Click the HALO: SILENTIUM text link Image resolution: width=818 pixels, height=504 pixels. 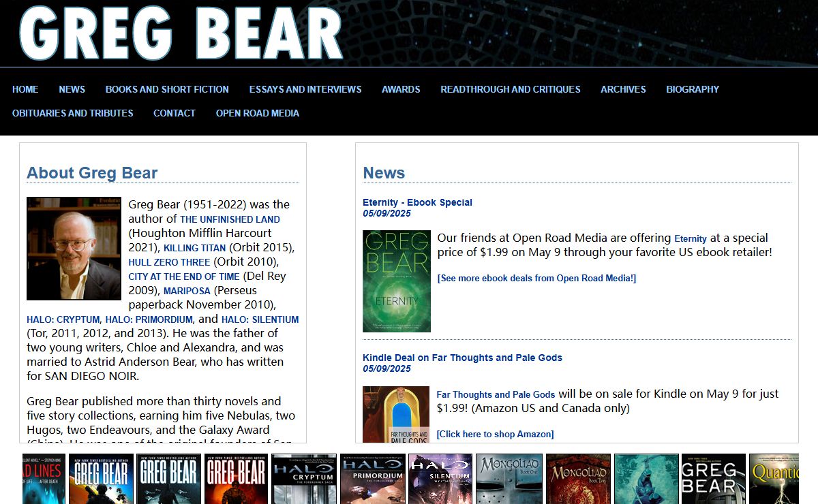coord(260,319)
